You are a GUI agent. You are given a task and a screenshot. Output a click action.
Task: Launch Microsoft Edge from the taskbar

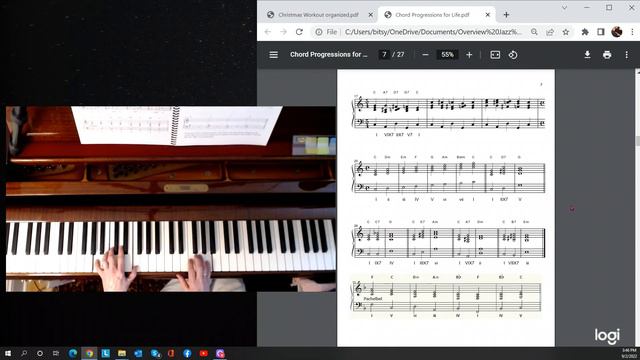point(73,353)
